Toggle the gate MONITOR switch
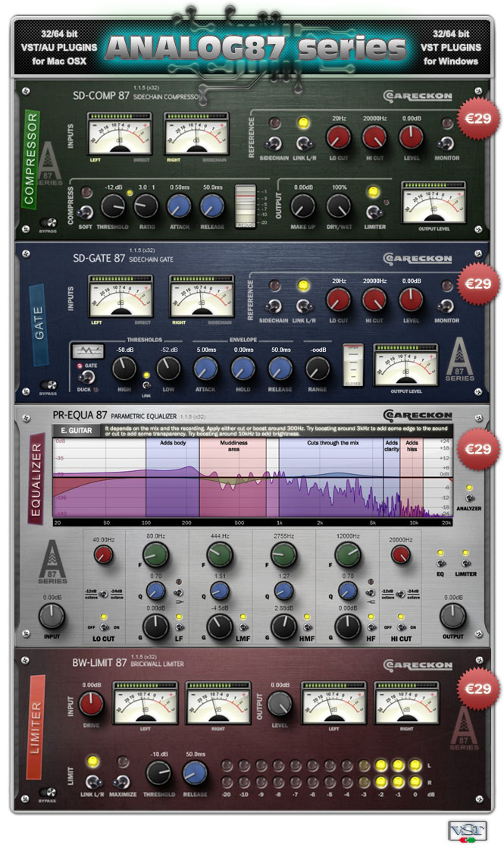This screenshot has width=504, height=851. [x=446, y=306]
